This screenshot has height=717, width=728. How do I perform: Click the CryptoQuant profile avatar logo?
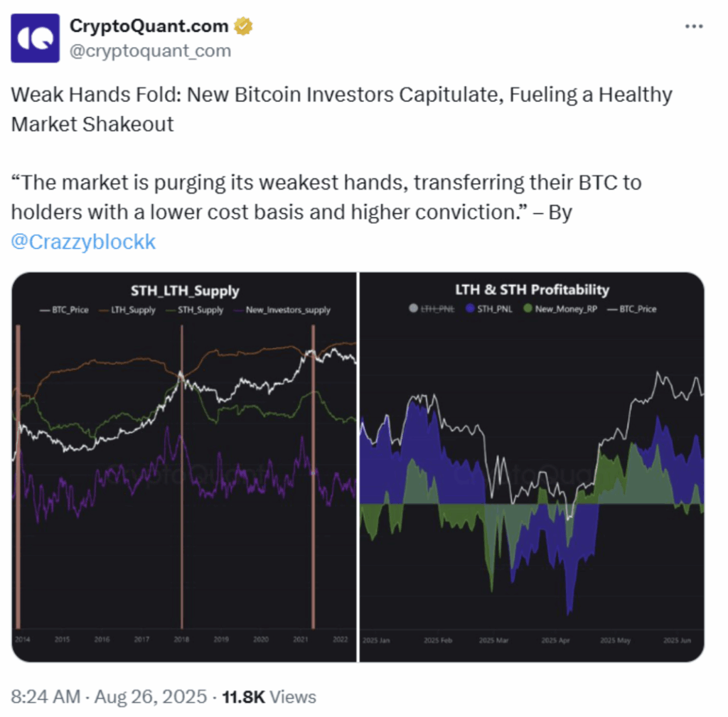pos(35,38)
